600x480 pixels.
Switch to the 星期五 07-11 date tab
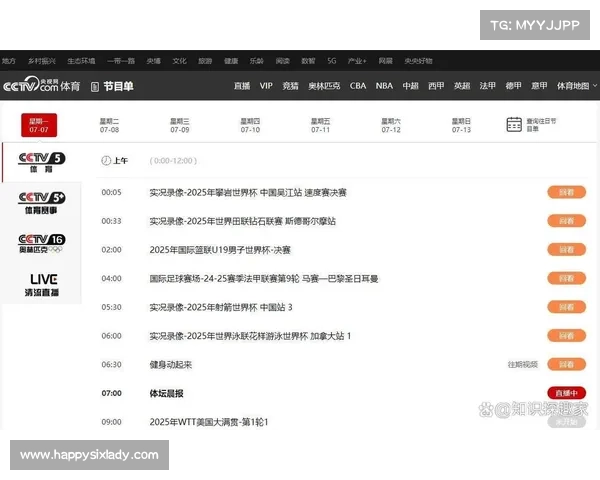pyautogui.click(x=321, y=126)
